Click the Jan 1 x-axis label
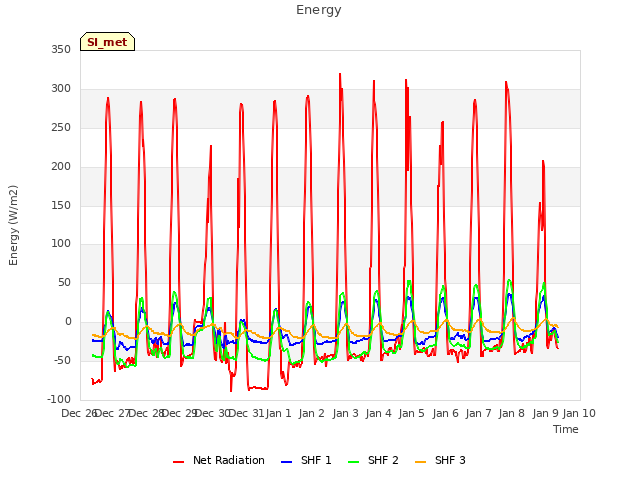Screen dimensions: 640x480 (x=279, y=413)
